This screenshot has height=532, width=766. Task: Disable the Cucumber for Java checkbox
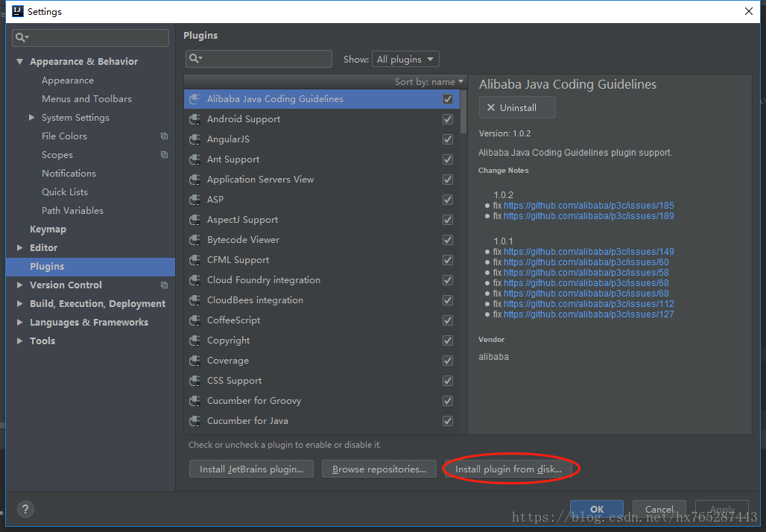coord(448,421)
